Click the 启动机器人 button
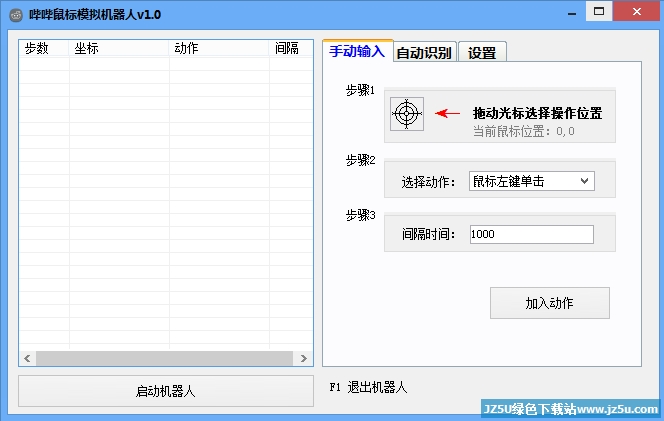This screenshot has height=421, width=664. [x=166, y=391]
